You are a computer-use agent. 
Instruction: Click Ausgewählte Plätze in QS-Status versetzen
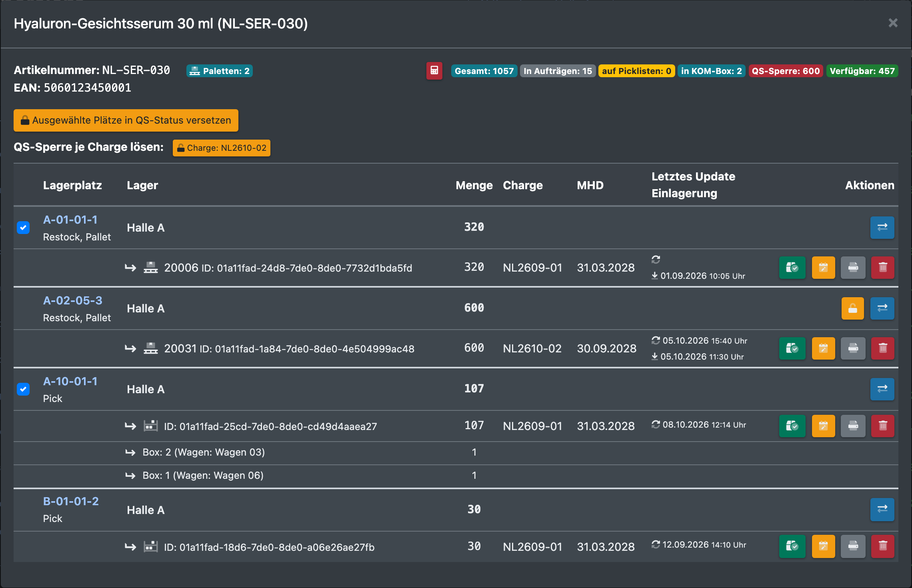coord(126,120)
